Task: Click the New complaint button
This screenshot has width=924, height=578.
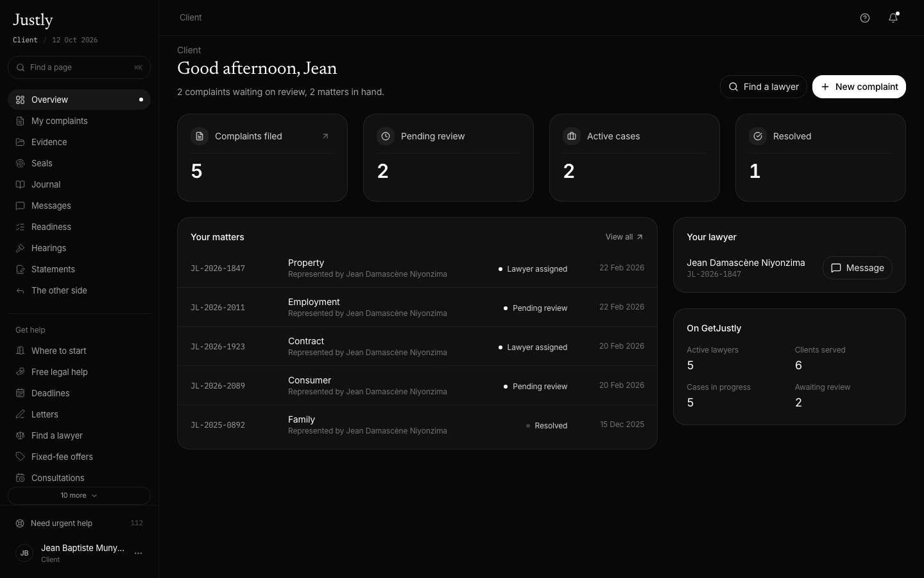Action: 859,87
